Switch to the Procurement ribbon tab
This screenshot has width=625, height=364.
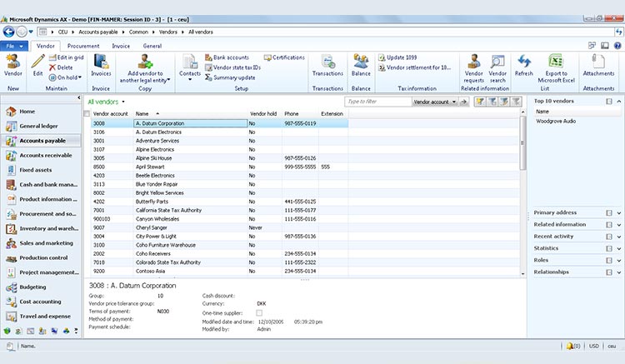(x=83, y=47)
